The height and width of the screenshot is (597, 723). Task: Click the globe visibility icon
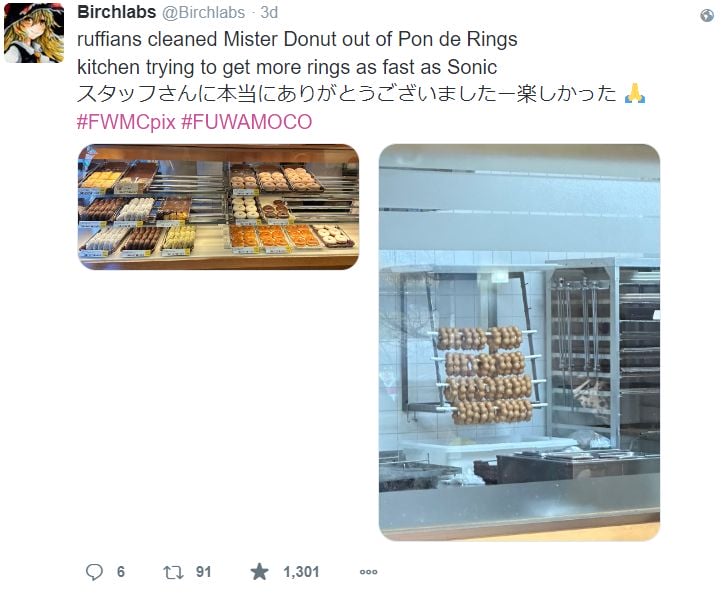click(x=707, y=16)
